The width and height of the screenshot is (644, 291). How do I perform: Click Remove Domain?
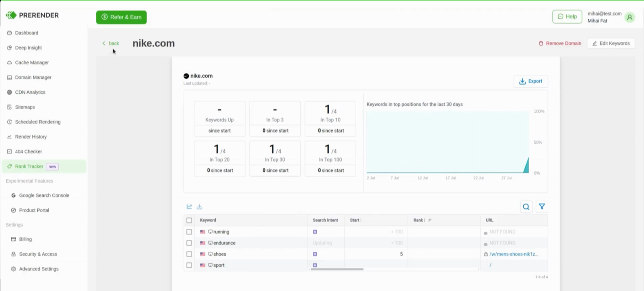[560, 43]
